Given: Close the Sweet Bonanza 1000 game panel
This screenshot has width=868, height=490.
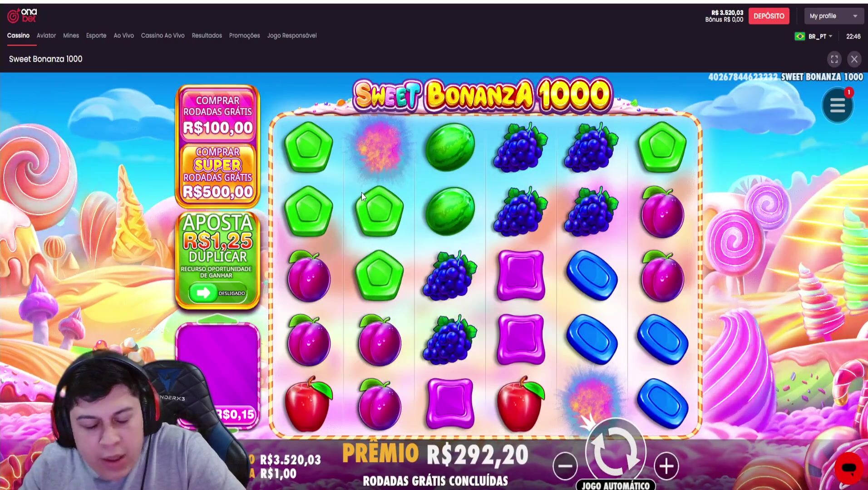Looking at the screenshot, I should pos(854,59).
